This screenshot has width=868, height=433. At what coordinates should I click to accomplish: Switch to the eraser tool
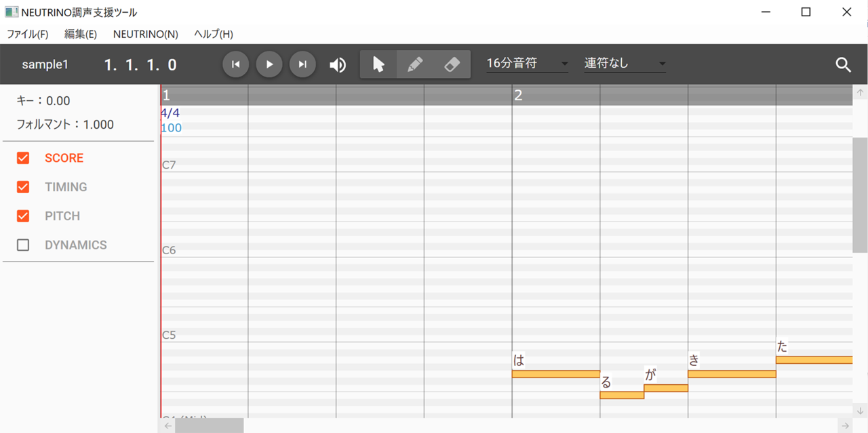[452, 64]
